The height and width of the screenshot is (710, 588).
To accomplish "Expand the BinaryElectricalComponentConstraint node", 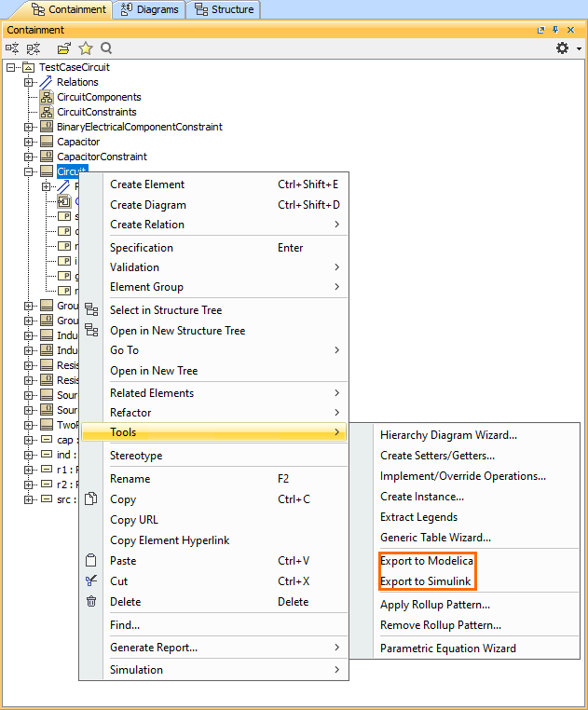I will click(29, 128).
